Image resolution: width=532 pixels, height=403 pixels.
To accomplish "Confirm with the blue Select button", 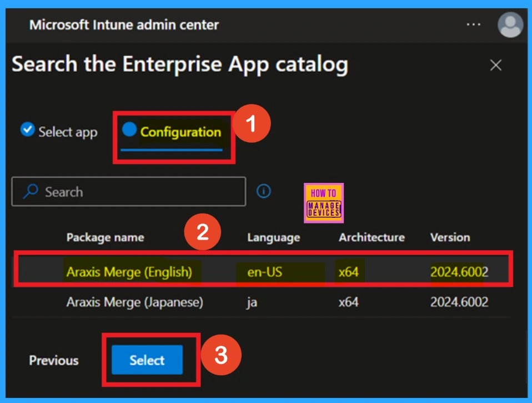I will pyautogui.click(x=147, y=360).
